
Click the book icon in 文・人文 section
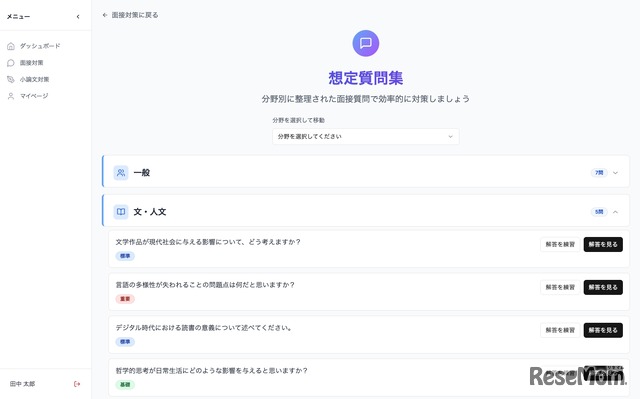point(121,212)
